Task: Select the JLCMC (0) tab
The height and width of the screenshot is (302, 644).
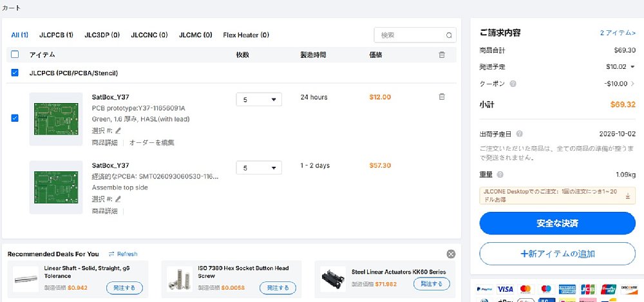Action: (196, 35)
